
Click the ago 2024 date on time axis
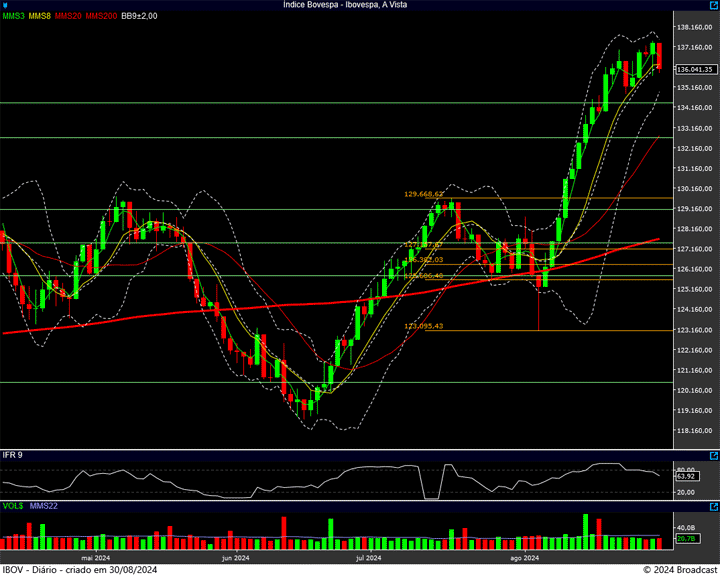(524, 558)
